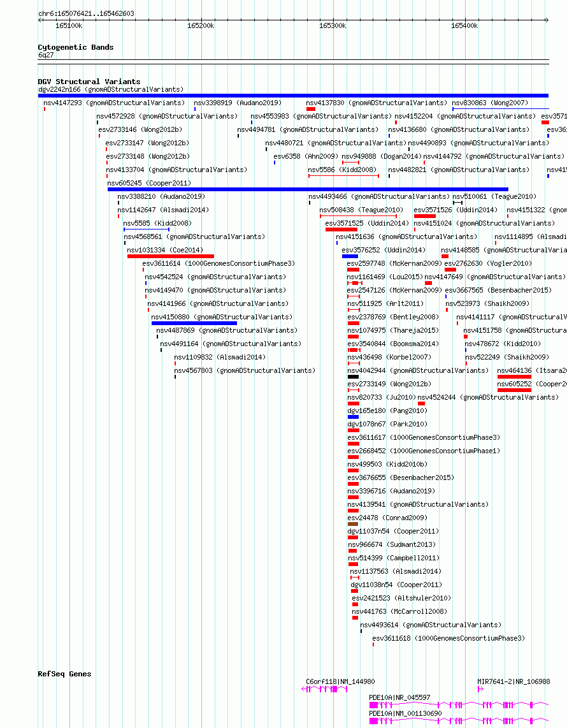Select the blue nsv4150880 variant bar
Screen dimensions: 567x728
click(x=194, y=323)
